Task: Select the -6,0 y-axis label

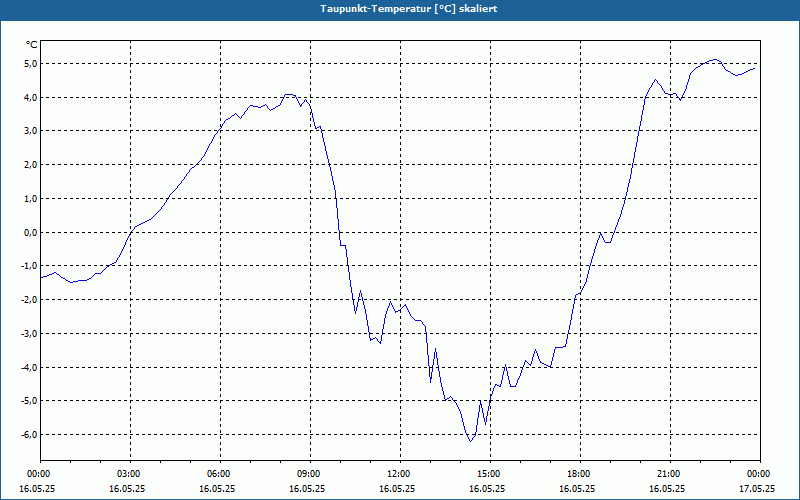Action: 29,435
